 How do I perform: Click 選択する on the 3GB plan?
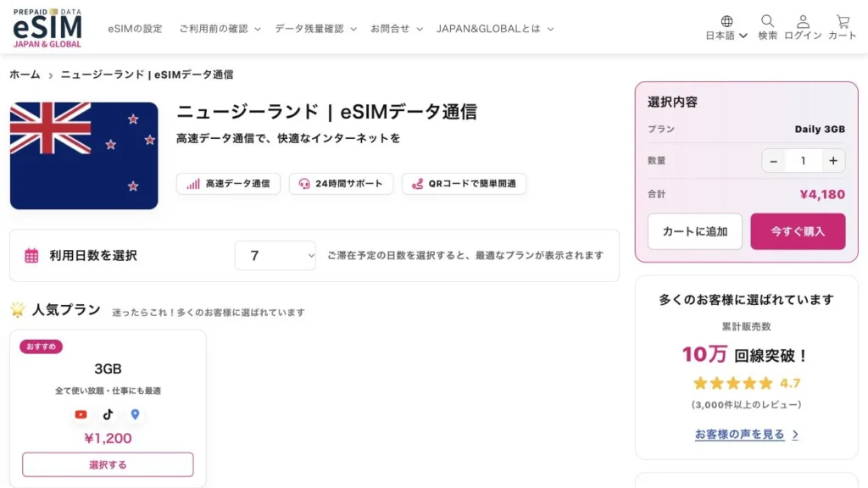[108, 465]
